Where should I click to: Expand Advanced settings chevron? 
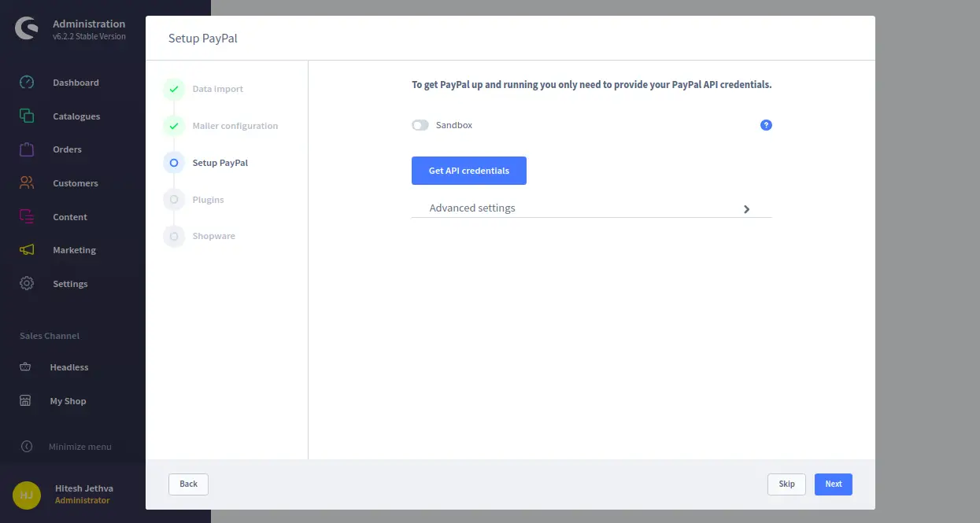click(x=746, y=209)
